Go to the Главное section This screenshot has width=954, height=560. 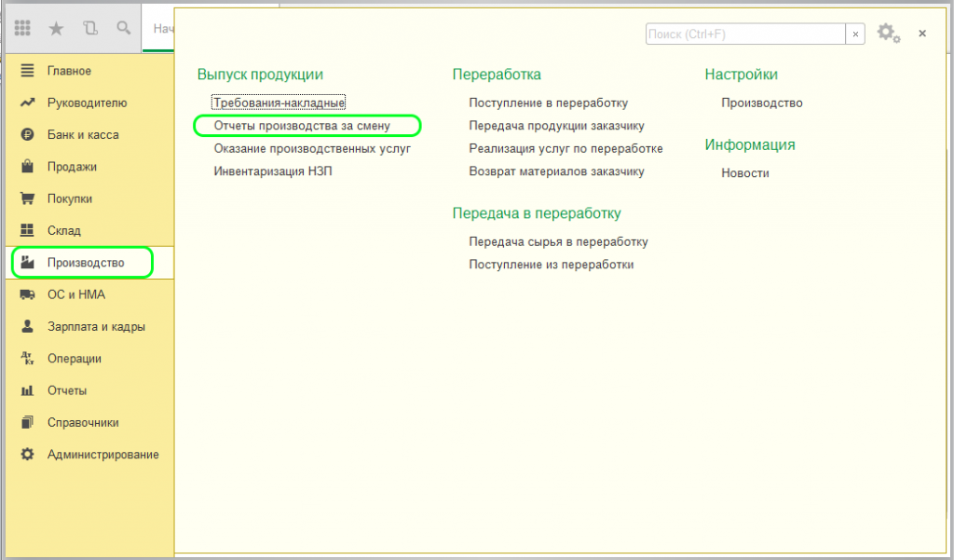[69, 71]
